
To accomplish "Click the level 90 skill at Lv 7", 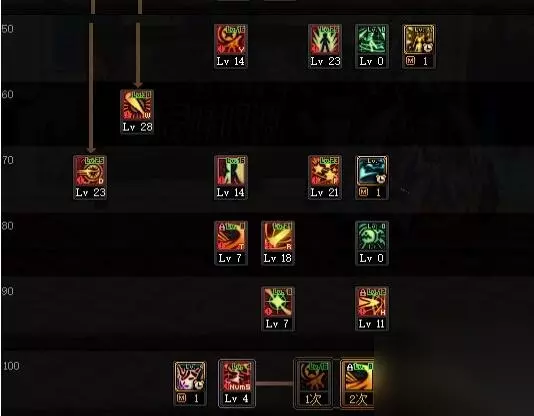I will coord(278,308).
